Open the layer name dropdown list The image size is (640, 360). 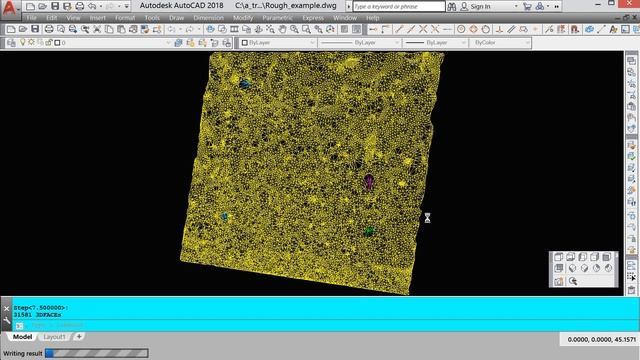(168, 42)
